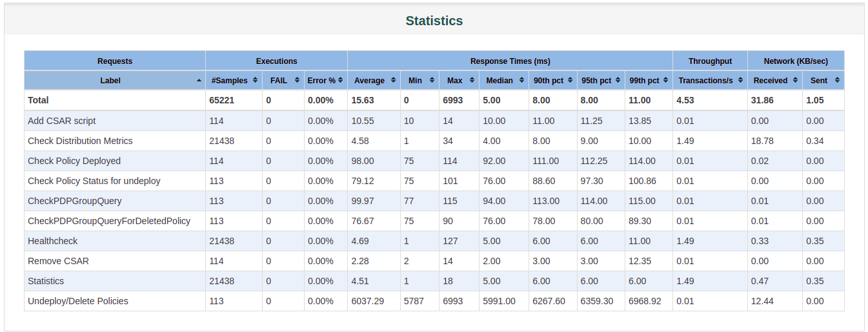Click Total throughput value 4.53
868x332 pixels.
(x=685, y=100)
